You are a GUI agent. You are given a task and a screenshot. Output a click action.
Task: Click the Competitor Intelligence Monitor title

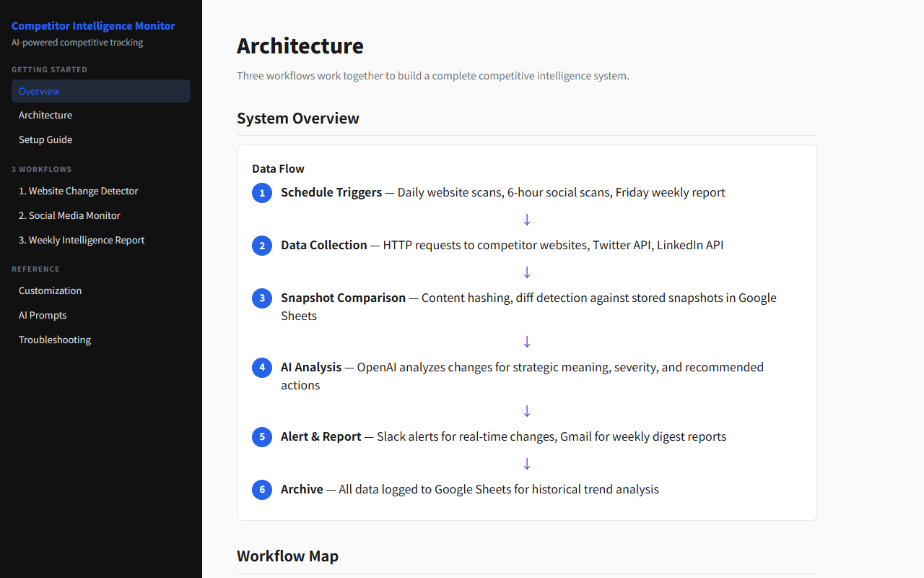click(x=93, y=26)
